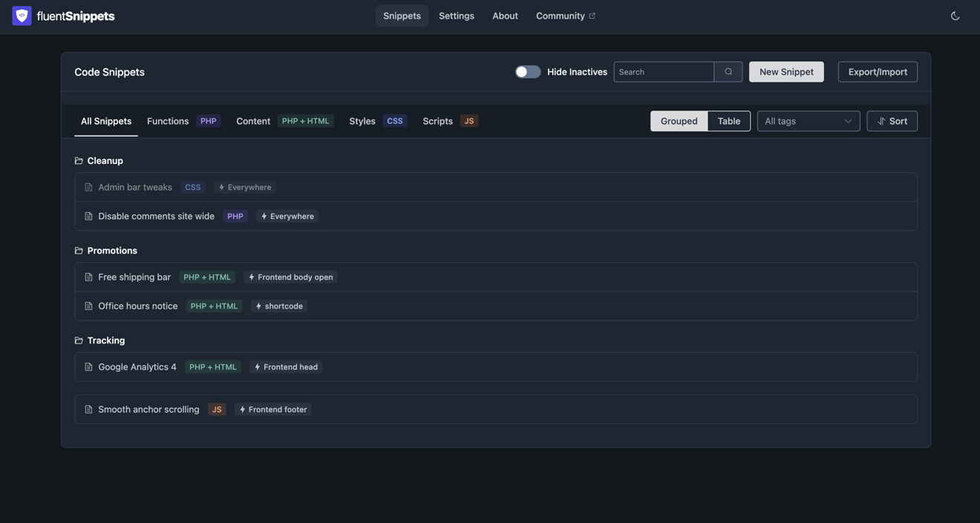Select the Styles CSS tab

[x=378, y=121]
